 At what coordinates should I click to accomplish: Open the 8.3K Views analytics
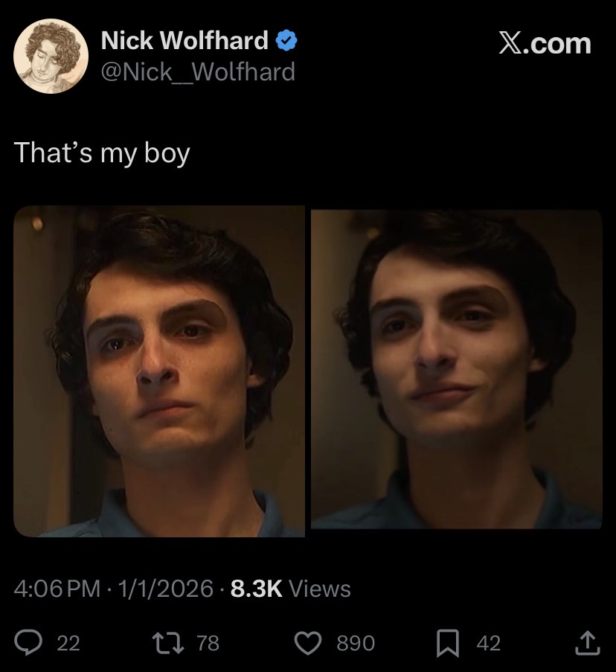coord(290,589)
